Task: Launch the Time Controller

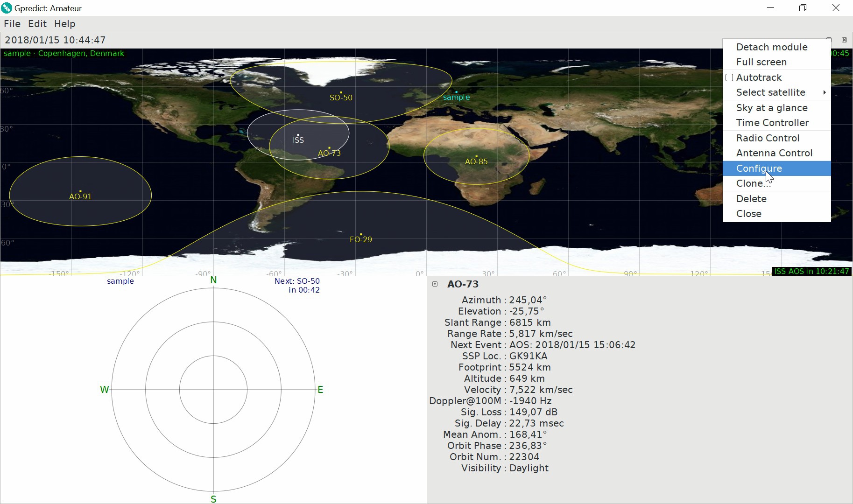Action: [777, 123]
